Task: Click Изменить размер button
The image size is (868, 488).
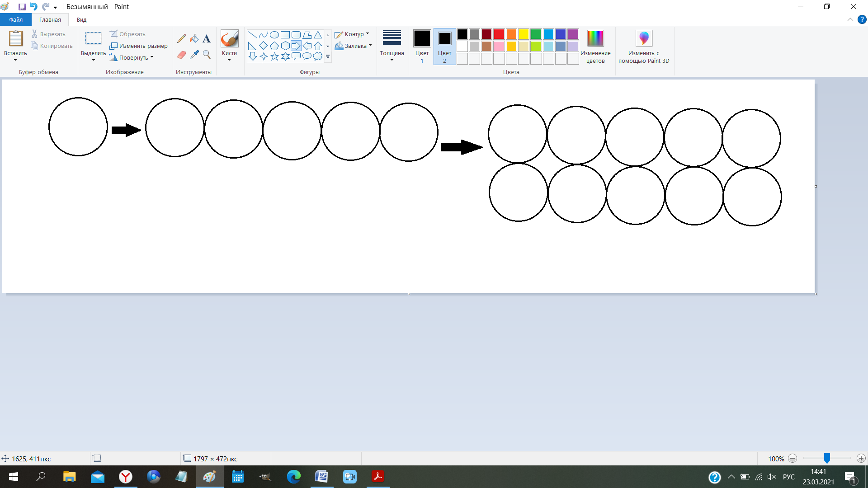Action: [x=139, y=46]
